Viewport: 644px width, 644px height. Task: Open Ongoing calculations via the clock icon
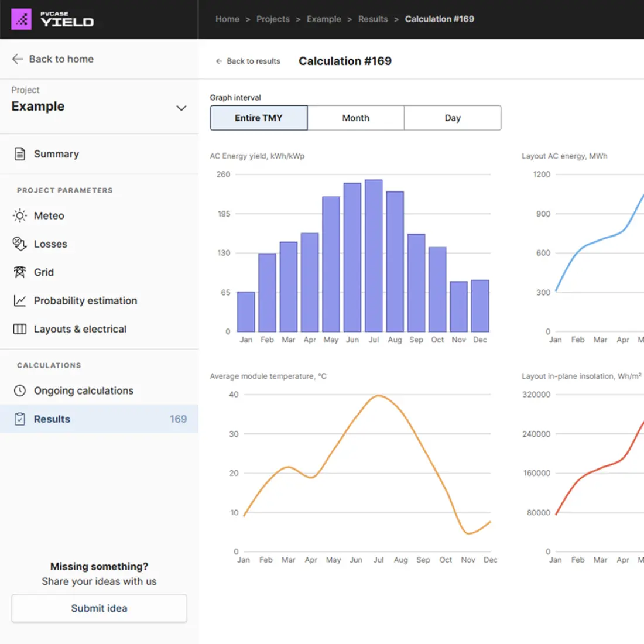pos(19,390)
